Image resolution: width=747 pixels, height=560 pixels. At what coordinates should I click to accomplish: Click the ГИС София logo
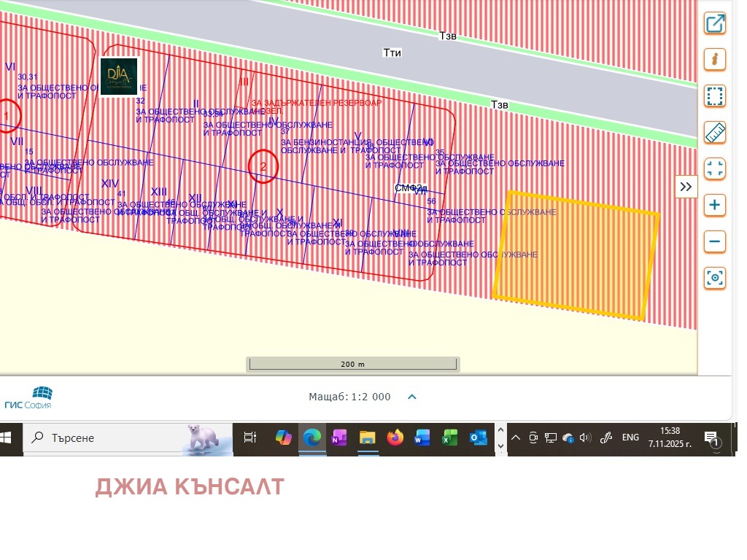29,397
